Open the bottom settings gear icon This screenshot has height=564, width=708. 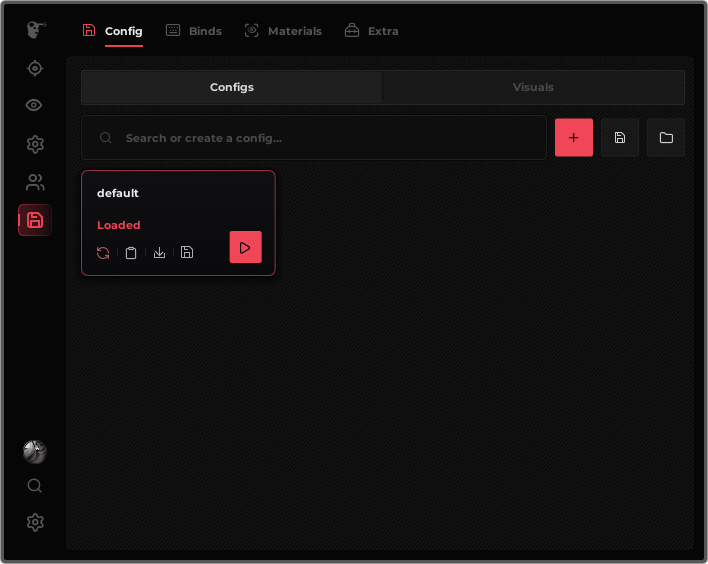pyautogui.click(x=35, y=522)
